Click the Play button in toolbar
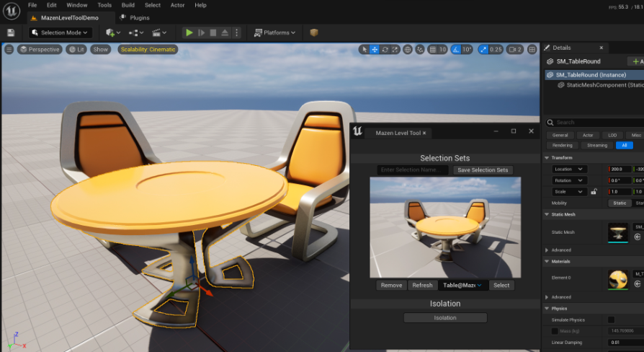 [x=189, y=32]
